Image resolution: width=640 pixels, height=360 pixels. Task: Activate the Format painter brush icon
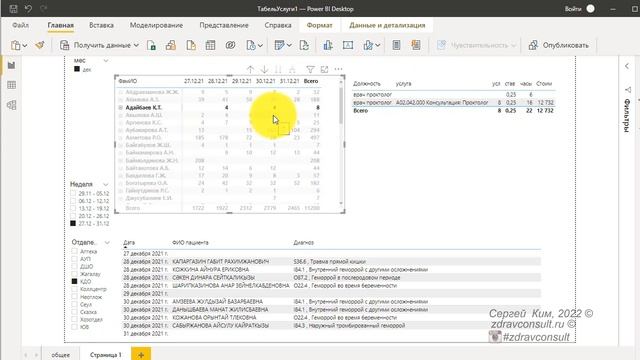click(40, 45)
